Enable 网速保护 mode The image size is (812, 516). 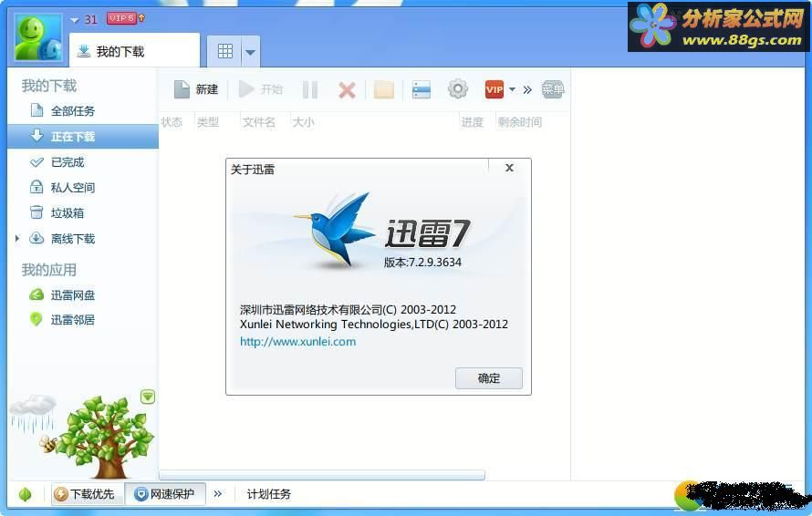tap(165, 494)
